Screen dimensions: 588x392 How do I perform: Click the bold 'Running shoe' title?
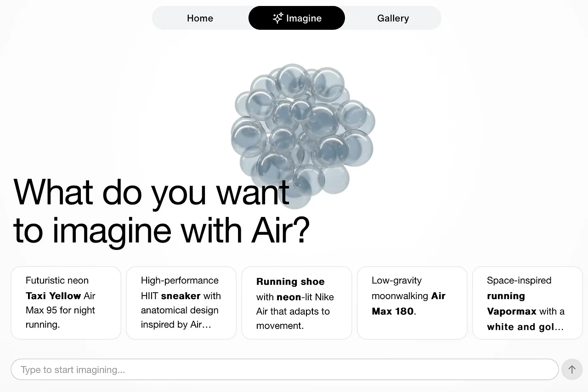click(x=290, y=282)
